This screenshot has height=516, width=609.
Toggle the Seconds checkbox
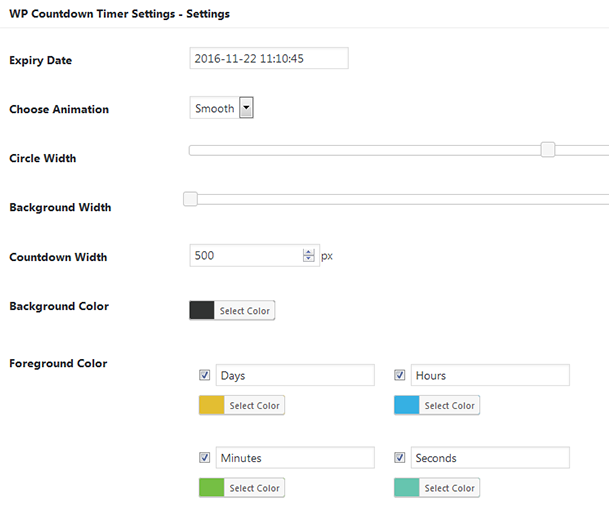tap(400, 457)
